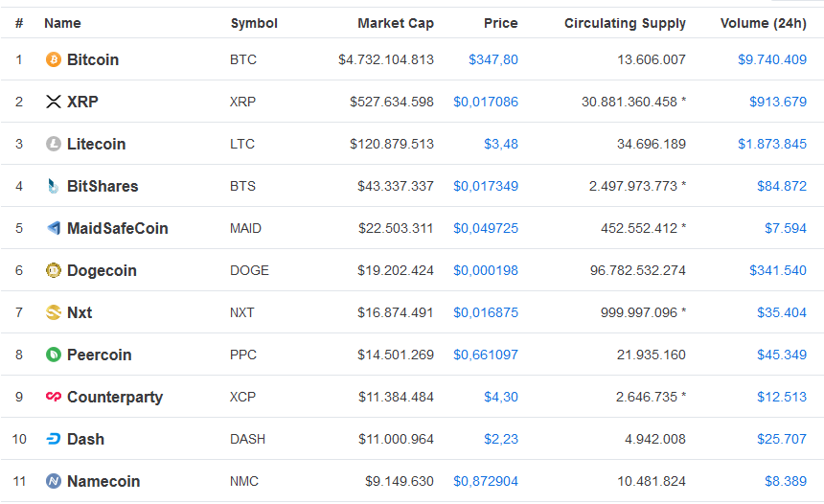Image resolution: width=824 pixels, height=504 pixels.
Task: Sort by Market Cap column header
Action: 396,23
